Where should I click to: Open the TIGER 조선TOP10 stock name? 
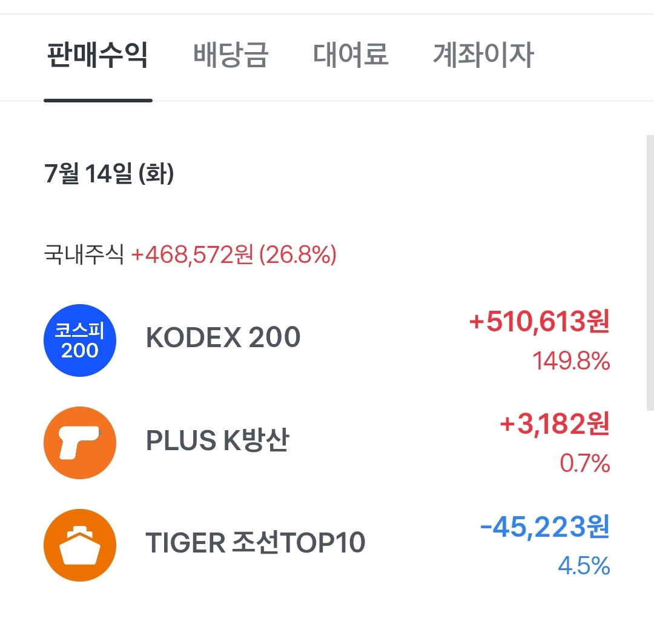tap(256, 543)
